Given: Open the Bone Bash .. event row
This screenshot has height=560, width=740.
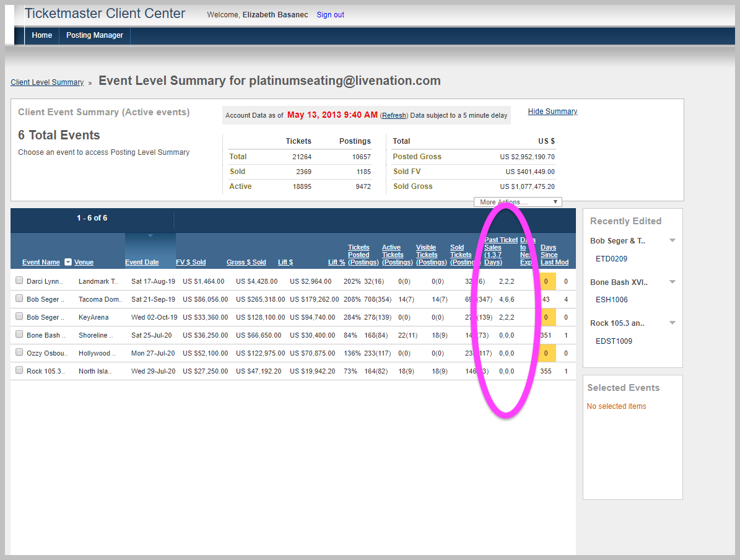Looking at the screenshot, I should coord(46,335).
